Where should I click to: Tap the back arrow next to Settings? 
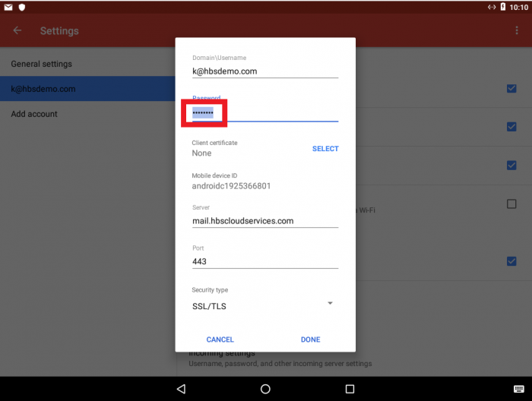[x=17, y=30]
